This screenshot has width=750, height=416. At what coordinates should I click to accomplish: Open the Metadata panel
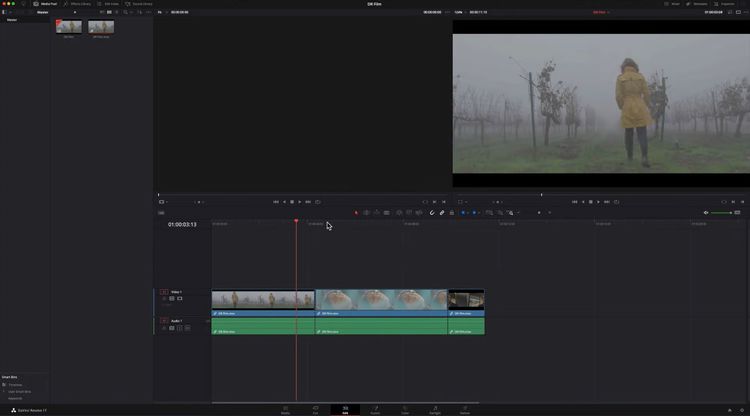[x=697, y=4]
